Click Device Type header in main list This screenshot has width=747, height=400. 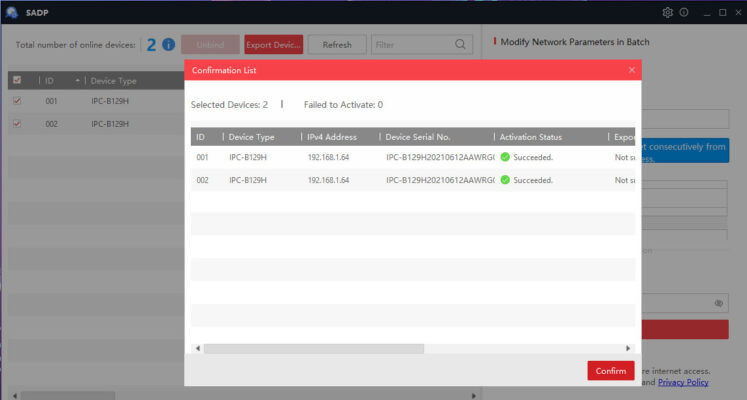113,81
